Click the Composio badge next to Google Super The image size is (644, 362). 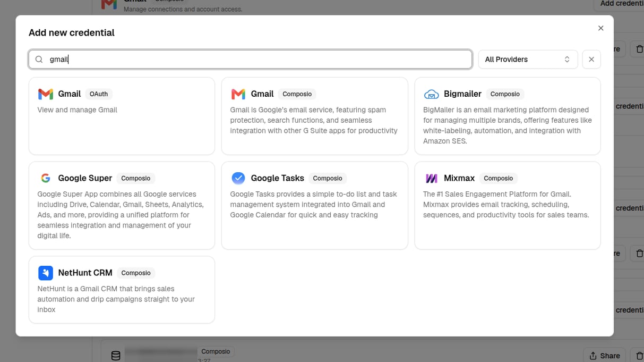pos(136,178)
